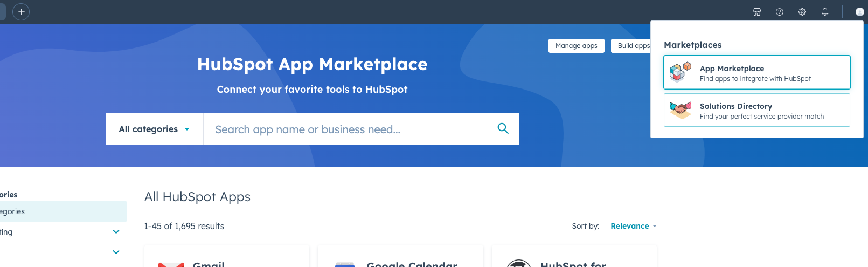Image resolution: width=868 pixels, height=267 pixels.
Task: Click the Build apps button
Action: [631, 46]
